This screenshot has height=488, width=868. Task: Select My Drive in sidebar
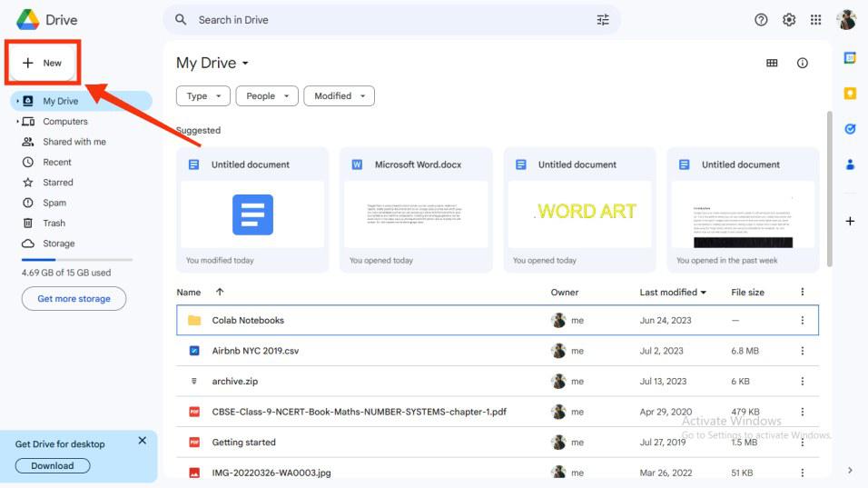(82, 101)
